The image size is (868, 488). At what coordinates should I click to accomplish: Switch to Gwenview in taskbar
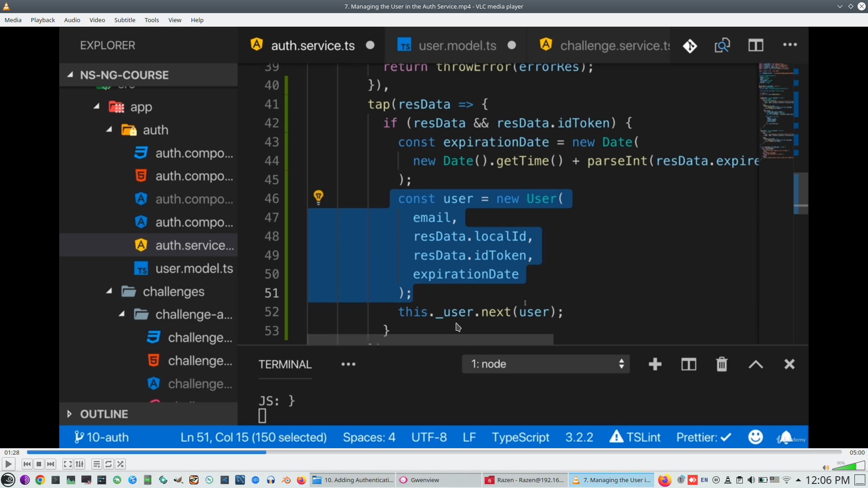point(439,480)
